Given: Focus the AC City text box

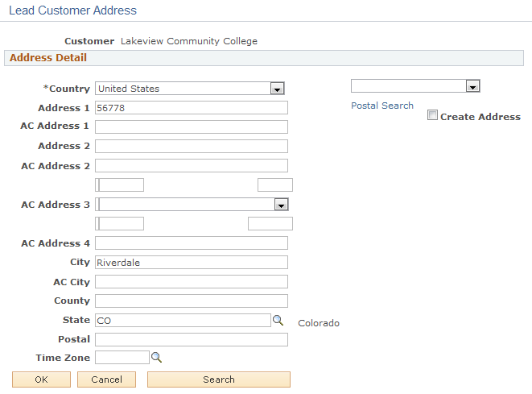Looking at the screenshot, I should (x=191, y=282).
